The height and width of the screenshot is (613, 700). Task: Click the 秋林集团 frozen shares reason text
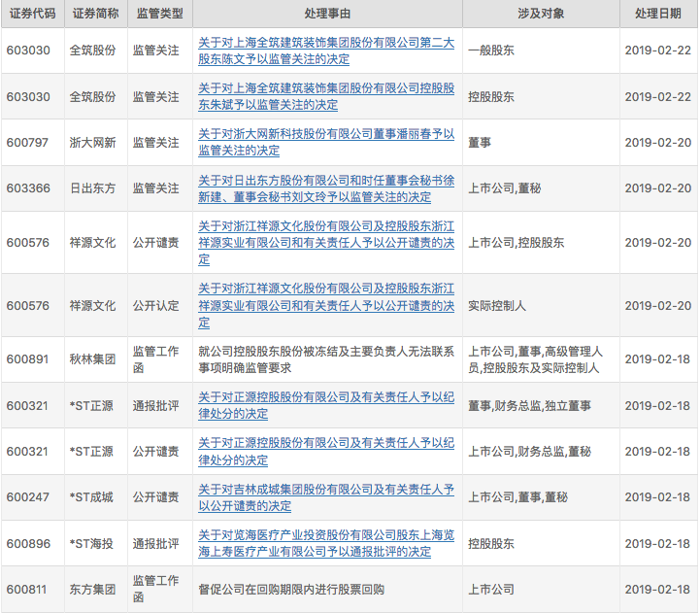click(326, 359)
